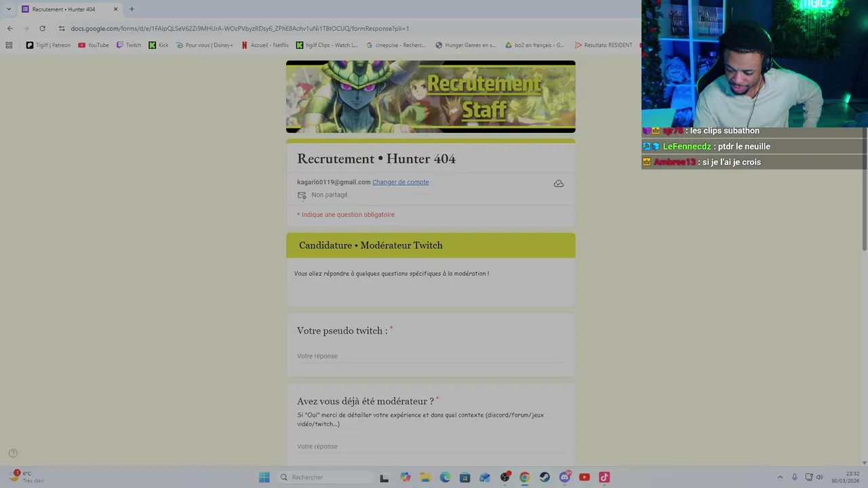
Task: Expand the system tray hidden icons chevron
Action: [x=780, y=477]
